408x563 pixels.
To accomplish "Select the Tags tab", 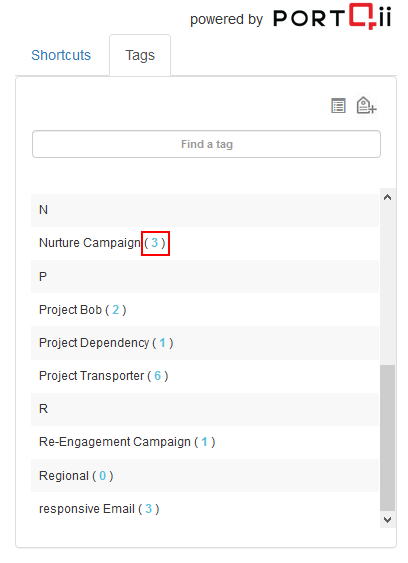I will pyautogui.click(x=140, y=55).
